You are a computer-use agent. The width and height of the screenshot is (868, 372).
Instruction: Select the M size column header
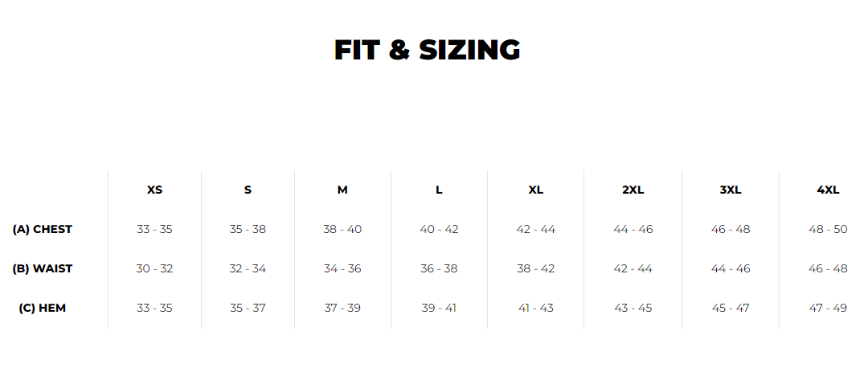[342, 190]
